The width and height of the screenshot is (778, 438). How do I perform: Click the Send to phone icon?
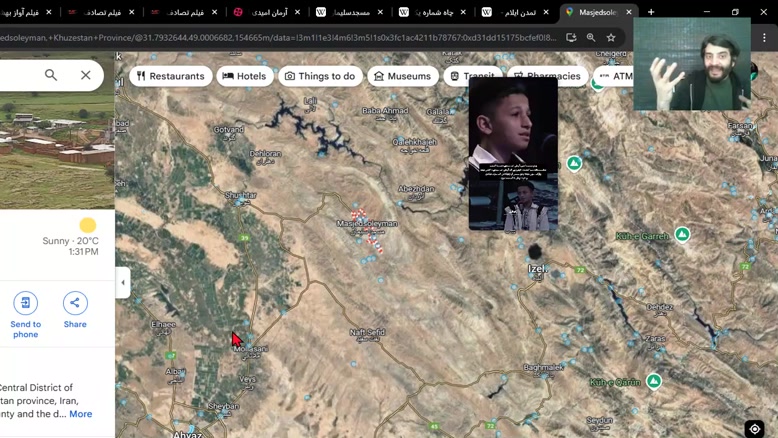pos(25,303)
